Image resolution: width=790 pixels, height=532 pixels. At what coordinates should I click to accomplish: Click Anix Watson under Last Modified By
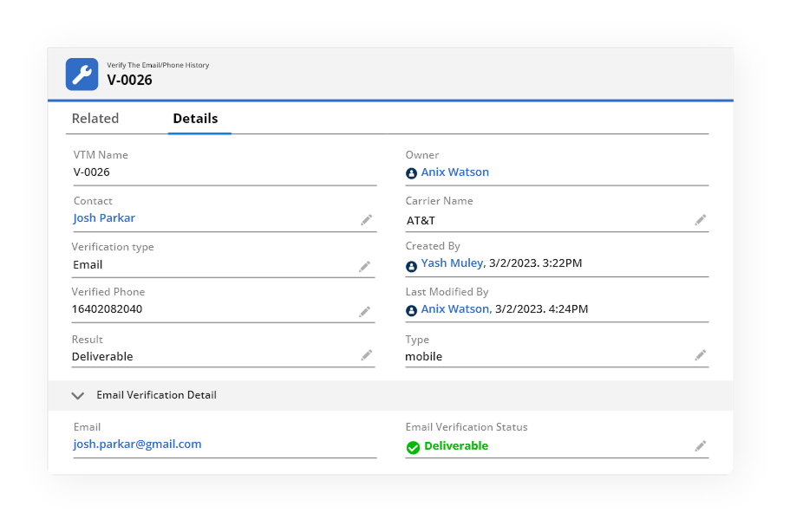tap(454, 309)
